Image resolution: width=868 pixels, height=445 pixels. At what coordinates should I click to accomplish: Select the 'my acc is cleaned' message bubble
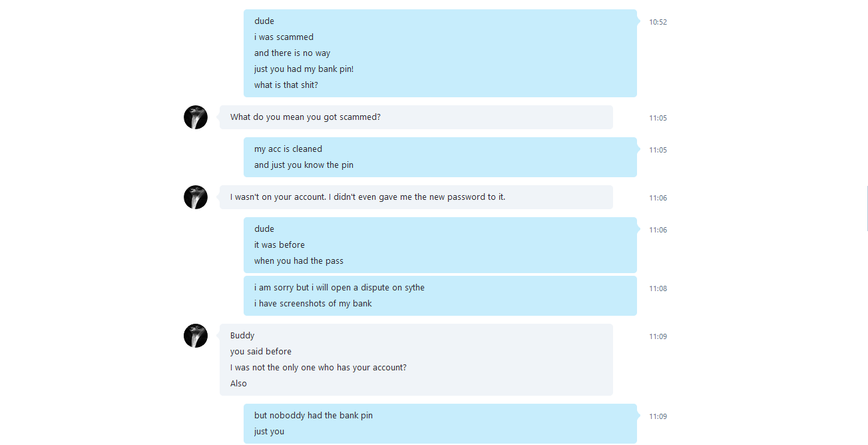[440, 157]
